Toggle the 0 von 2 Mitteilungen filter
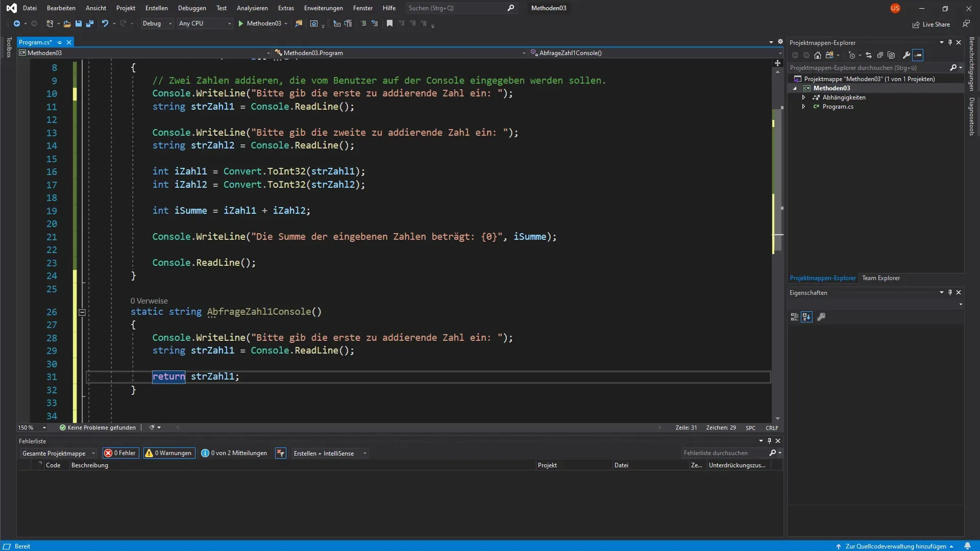The width and height of the screenshot is (980, 551). click(234, 453)
